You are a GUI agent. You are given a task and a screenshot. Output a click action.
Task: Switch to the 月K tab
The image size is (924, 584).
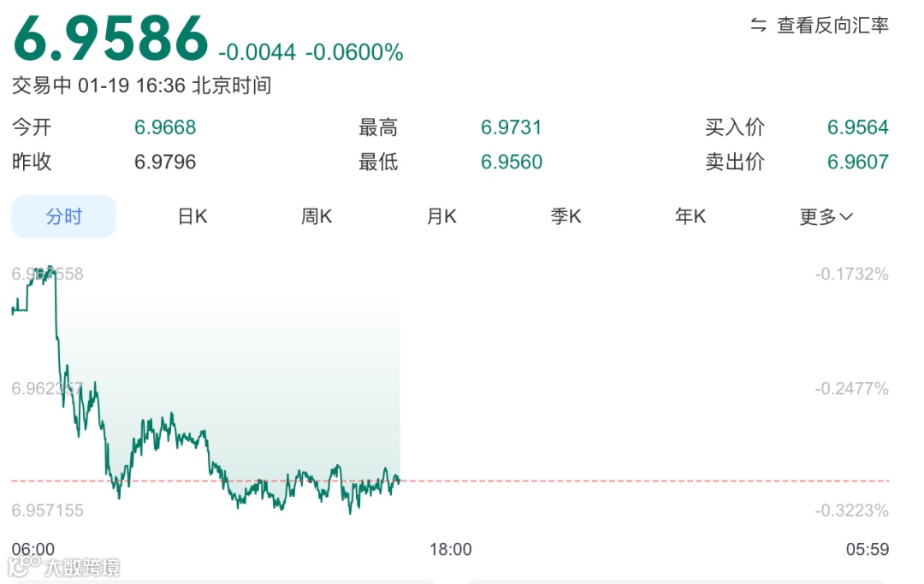[441, 216]
